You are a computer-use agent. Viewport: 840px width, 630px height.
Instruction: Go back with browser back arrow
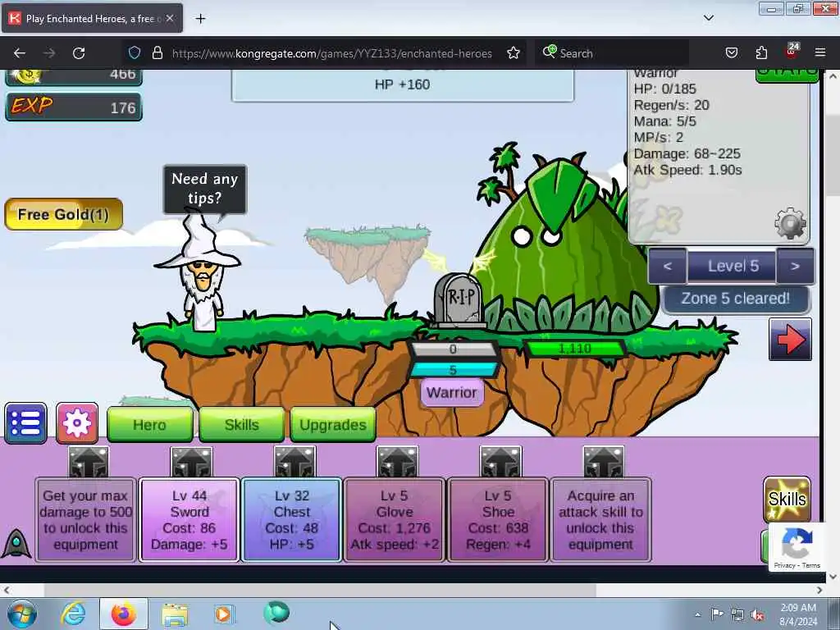tap(20, 53)
